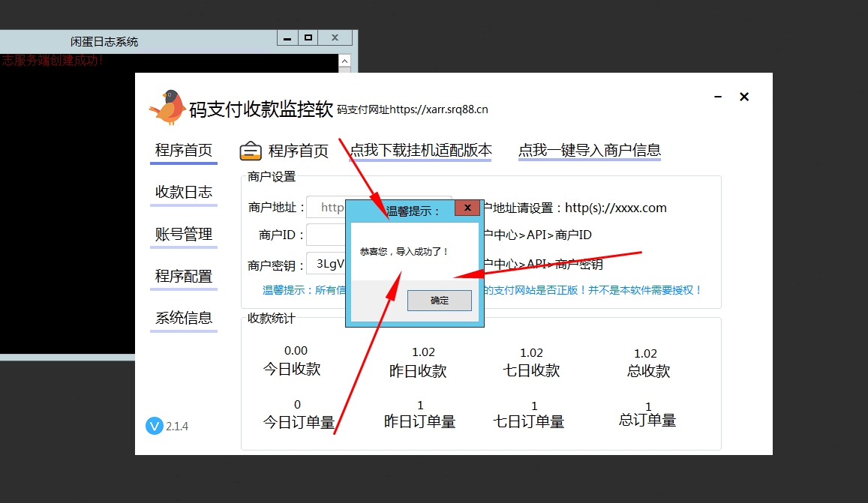Open the 程序首页 sidebar tab
Image resolution: width=868 pixels, height=503 pixels.
pyautogui.click(x=184, y=151)
